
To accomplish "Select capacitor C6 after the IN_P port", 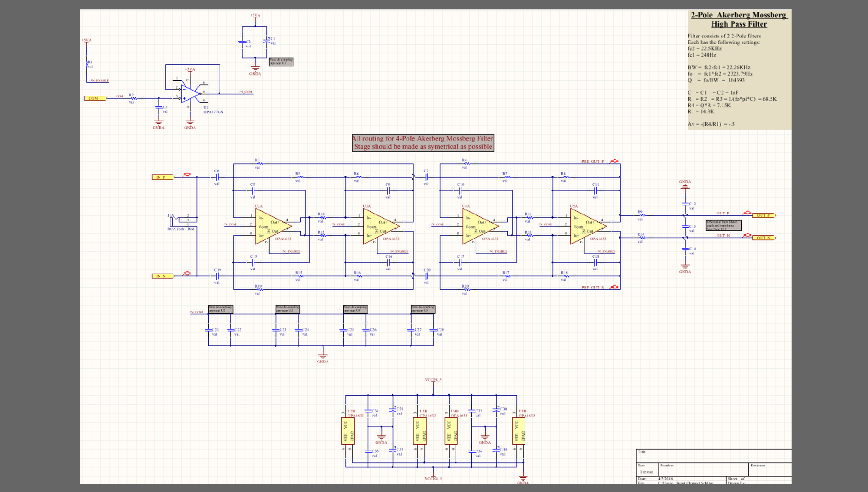I will [x=217, y=177].
